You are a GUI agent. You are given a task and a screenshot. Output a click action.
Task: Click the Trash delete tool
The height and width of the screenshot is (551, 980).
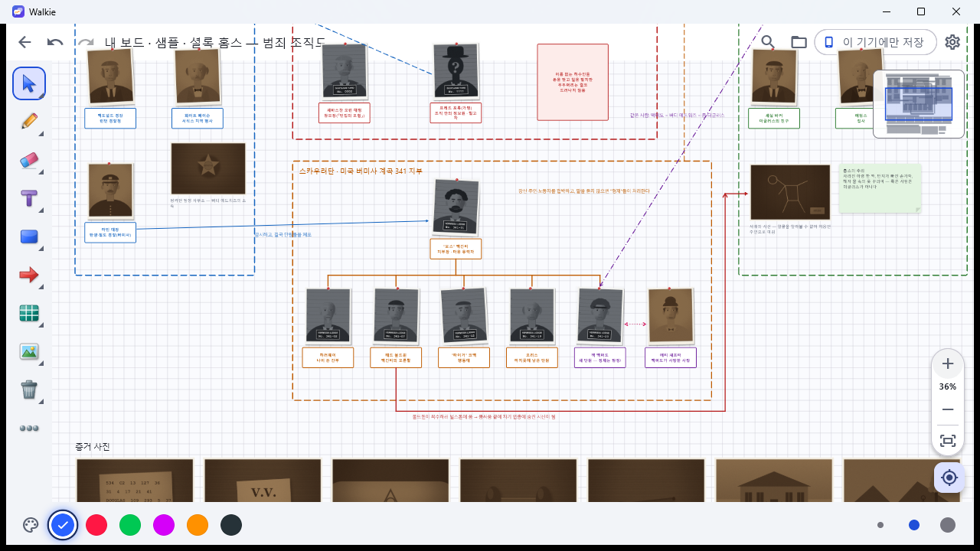tap(29, 390)
